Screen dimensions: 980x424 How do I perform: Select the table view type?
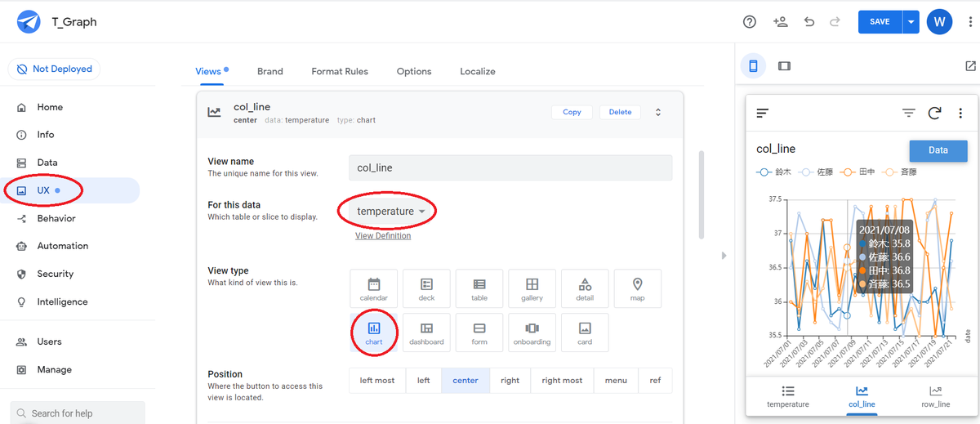pyautogui.click(x=479, y=289)
